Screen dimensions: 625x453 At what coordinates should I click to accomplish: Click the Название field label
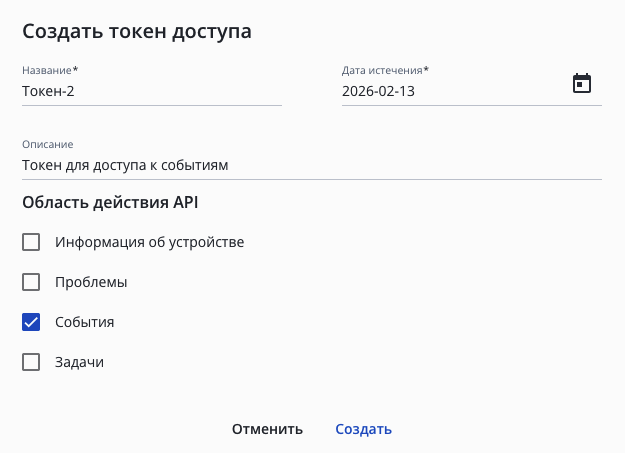click(46, 70)
